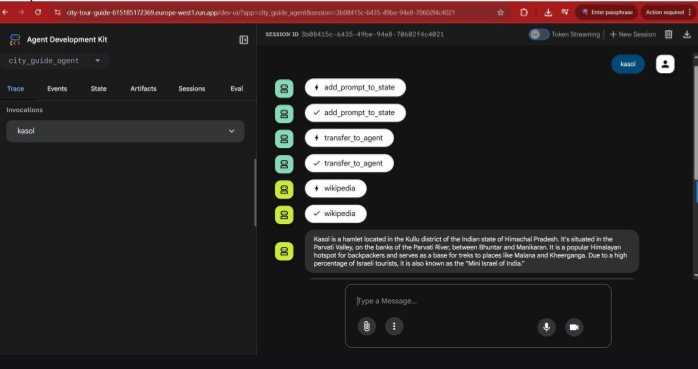The width and height of the screenshot is (698, 369).
Task: Open the media control icon in browser toolbar
Action: [565, 12]
